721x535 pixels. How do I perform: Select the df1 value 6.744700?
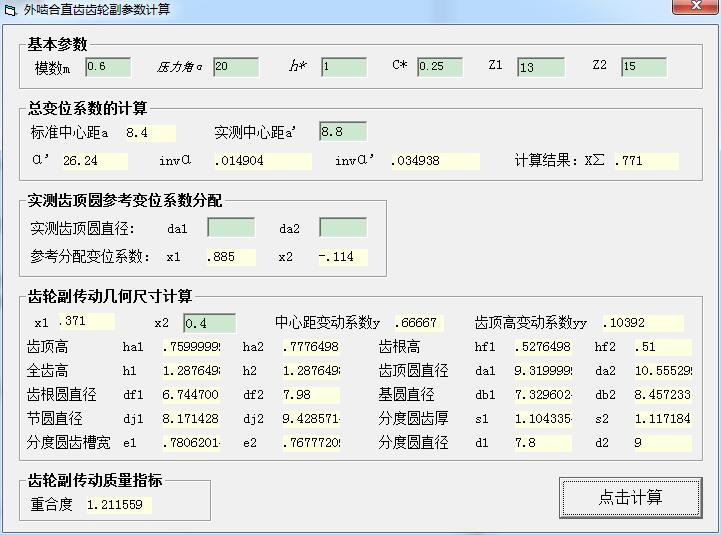(191, 395)
